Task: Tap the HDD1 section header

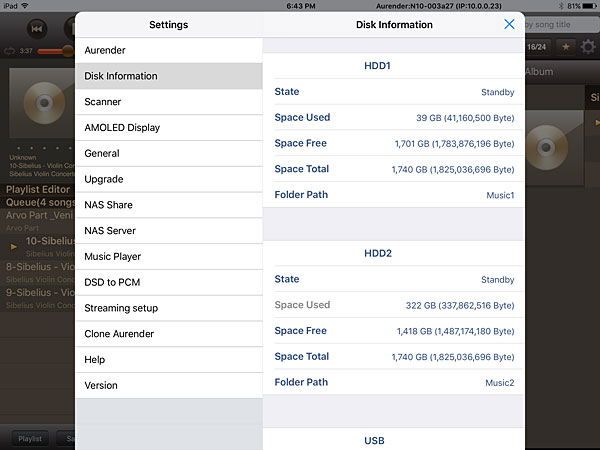Action: click(x=377, y=66)
